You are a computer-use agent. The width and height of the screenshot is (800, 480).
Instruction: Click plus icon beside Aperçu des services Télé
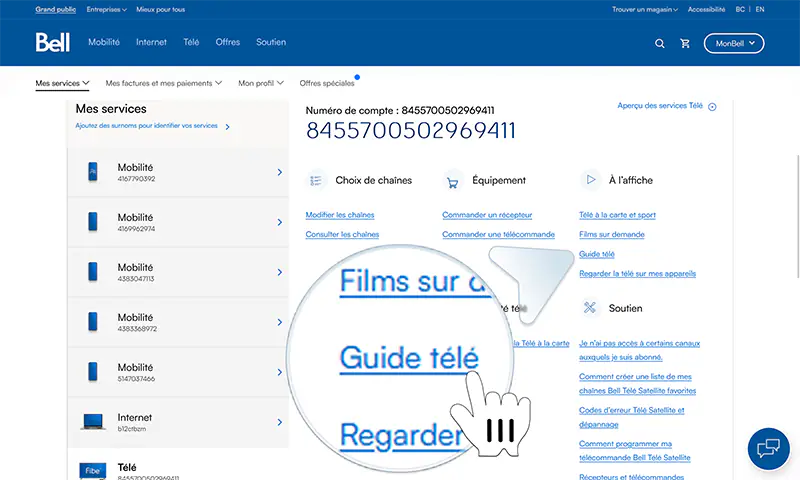click(712, 107)
